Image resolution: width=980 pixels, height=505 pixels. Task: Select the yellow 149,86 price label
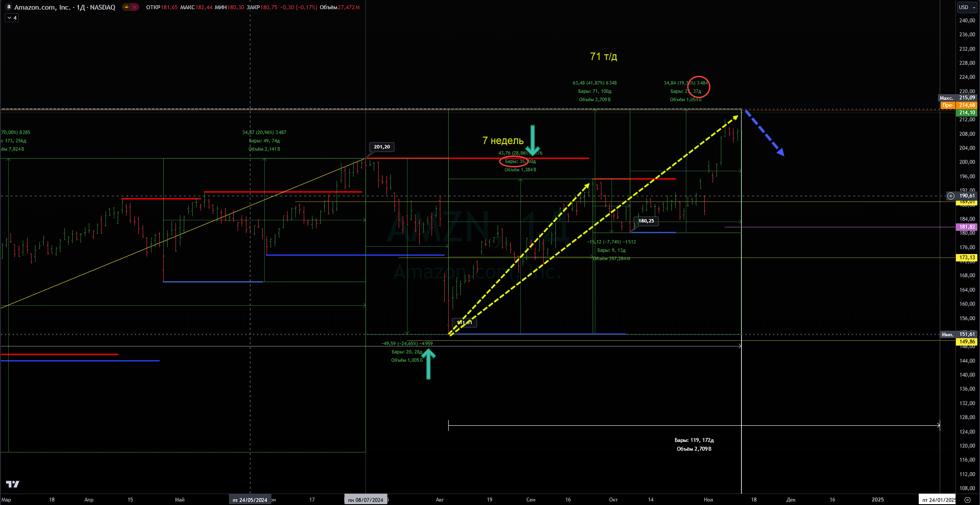967,342
